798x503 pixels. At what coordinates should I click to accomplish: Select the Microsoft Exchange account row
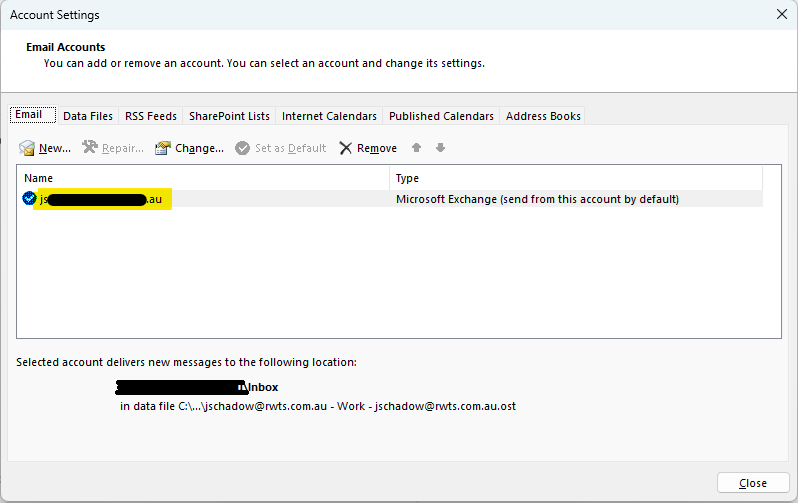(536, 199)
